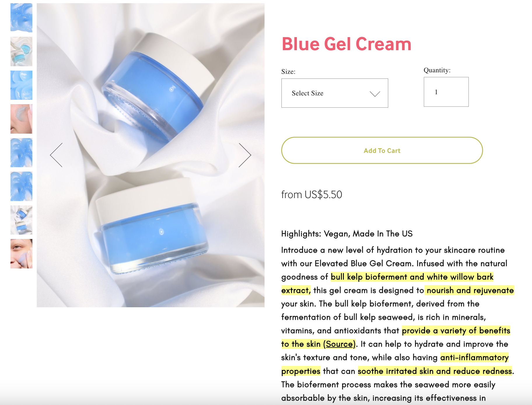Open the Select Size dropdown
The image size is (532, 405).
(x=335, y=93)
